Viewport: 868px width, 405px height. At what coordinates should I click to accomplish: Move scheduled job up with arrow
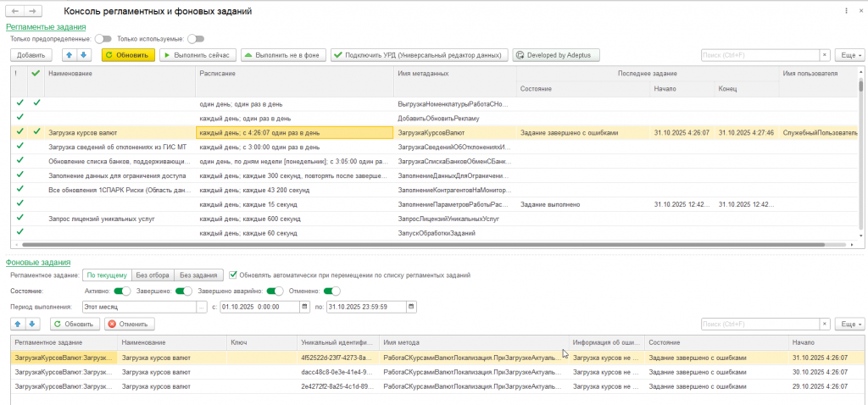[70, 55]
